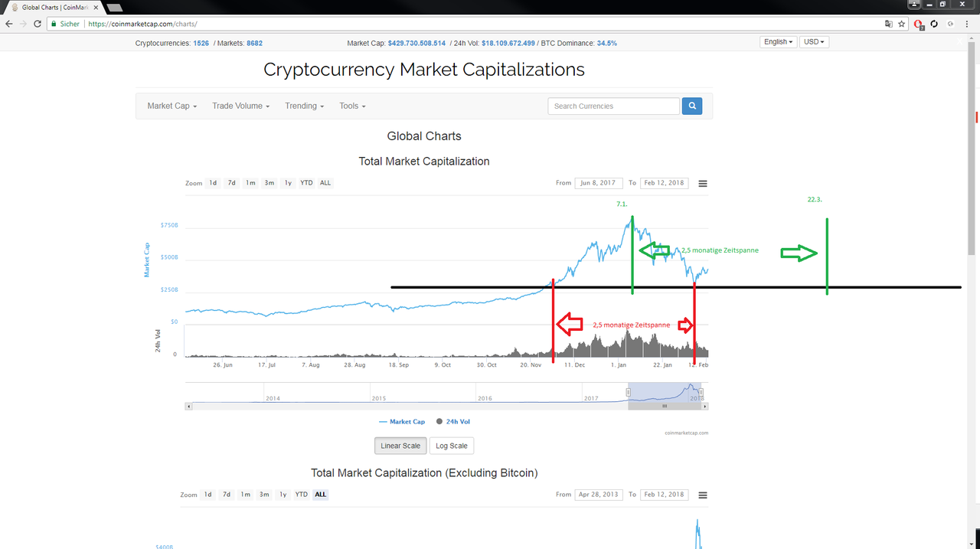Click the From date field Jun 8, 2017
The width and height of the screenshot is (980, 549).
click(599, 183)
